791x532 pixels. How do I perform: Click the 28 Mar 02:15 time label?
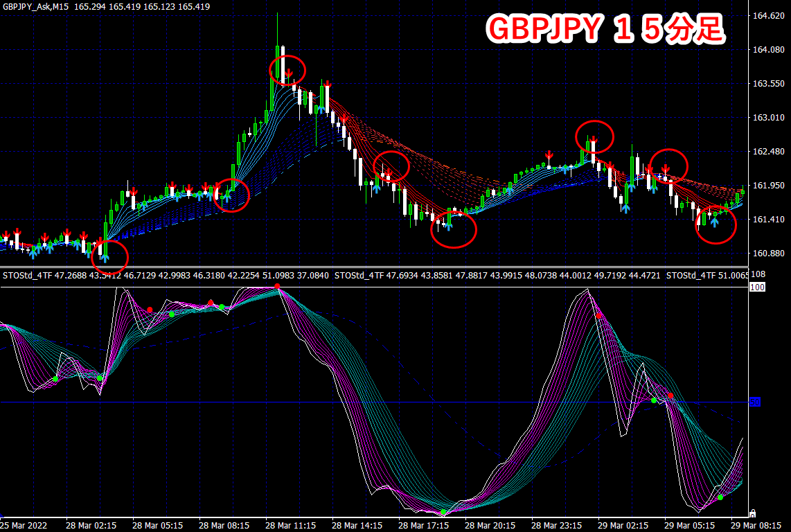[91, 526]
